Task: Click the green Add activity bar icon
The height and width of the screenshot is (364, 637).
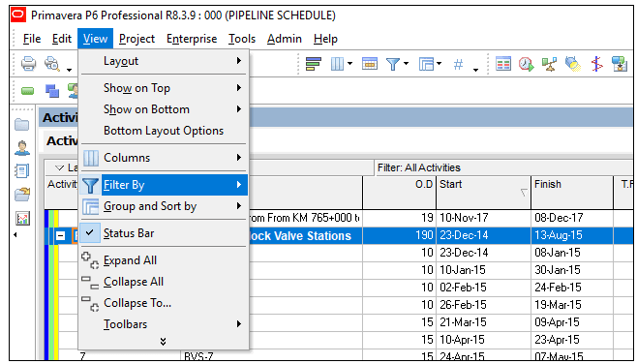Action: [28, 91]
